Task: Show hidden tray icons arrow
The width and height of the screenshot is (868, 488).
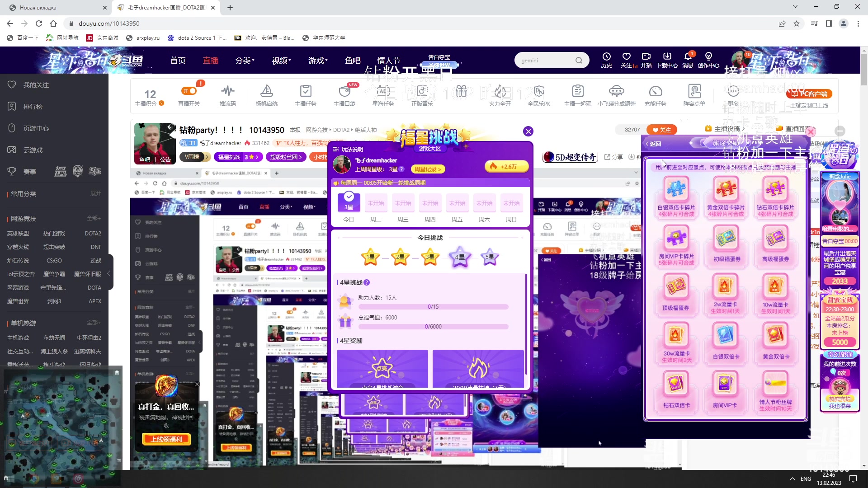Action: click(x=792, y=479)
